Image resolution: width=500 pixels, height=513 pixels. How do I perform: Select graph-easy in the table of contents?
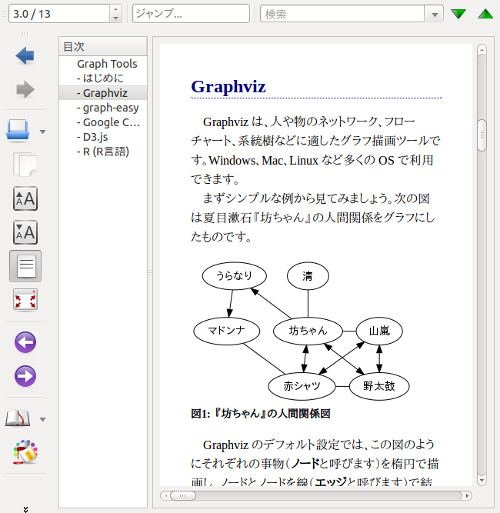point(103,107)
